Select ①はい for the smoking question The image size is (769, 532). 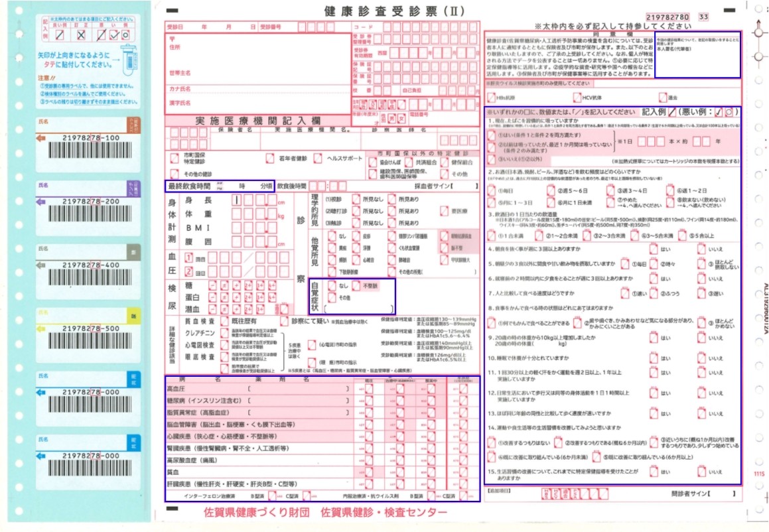click(491, 135)
